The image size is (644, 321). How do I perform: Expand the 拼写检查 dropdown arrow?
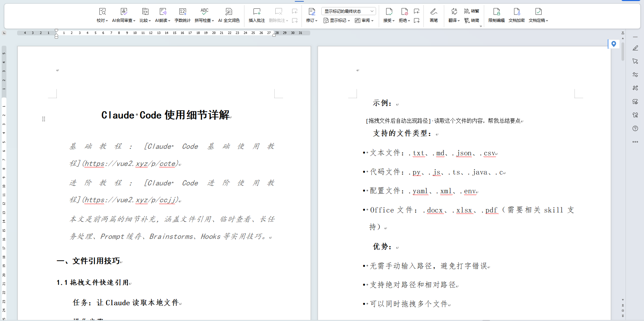213,21
